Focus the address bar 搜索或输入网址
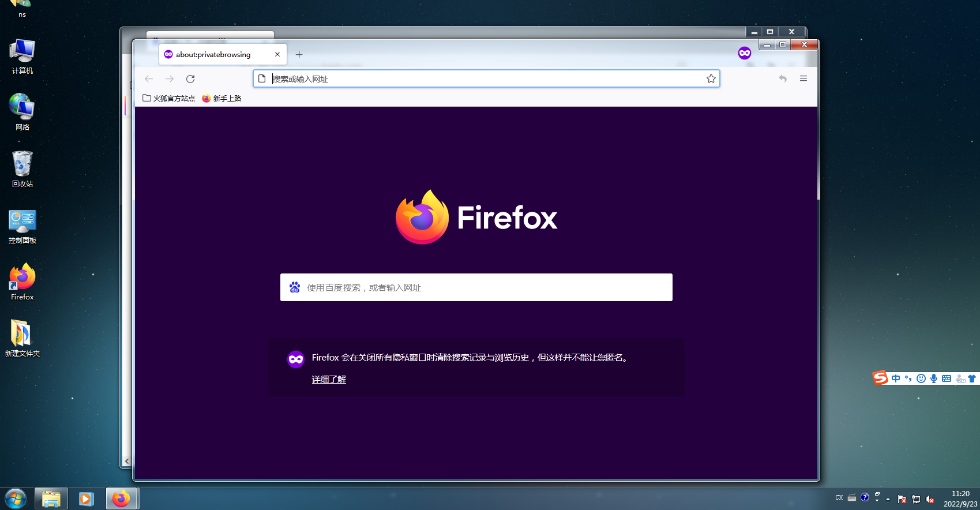The image size is (980, 510). click(x=486, y=78)
